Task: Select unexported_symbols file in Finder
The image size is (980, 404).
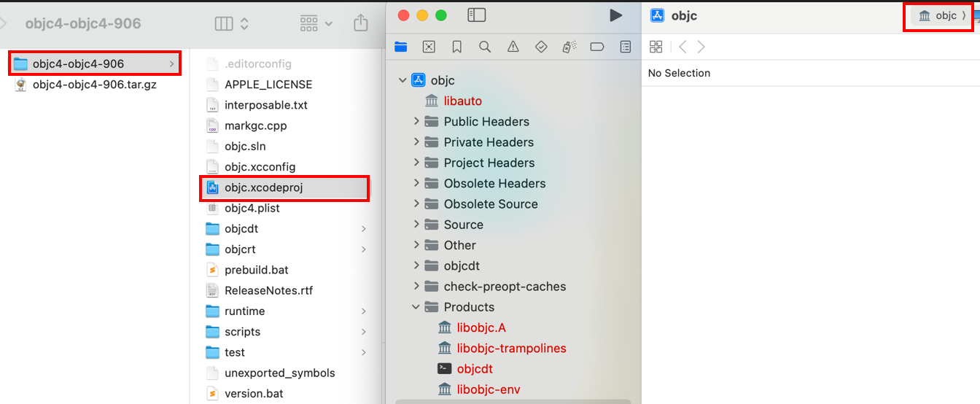Action: [280, 373]
